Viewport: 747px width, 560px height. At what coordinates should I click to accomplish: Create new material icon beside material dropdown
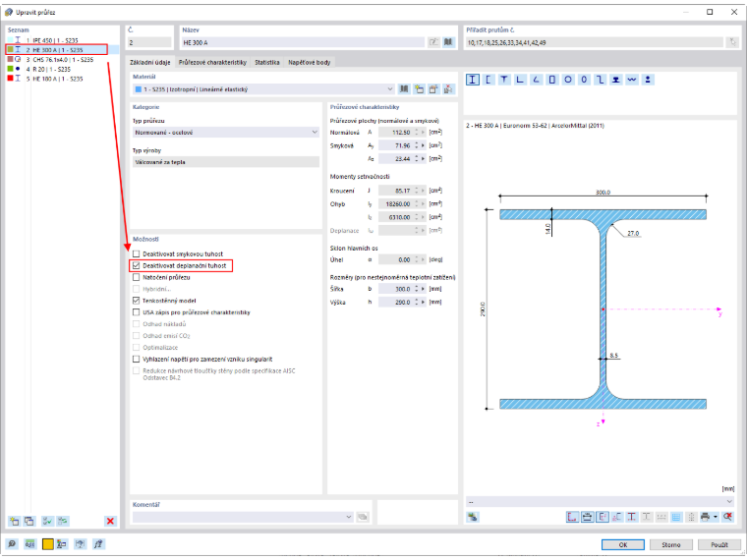pyautogui.click(x=419, y=89)
